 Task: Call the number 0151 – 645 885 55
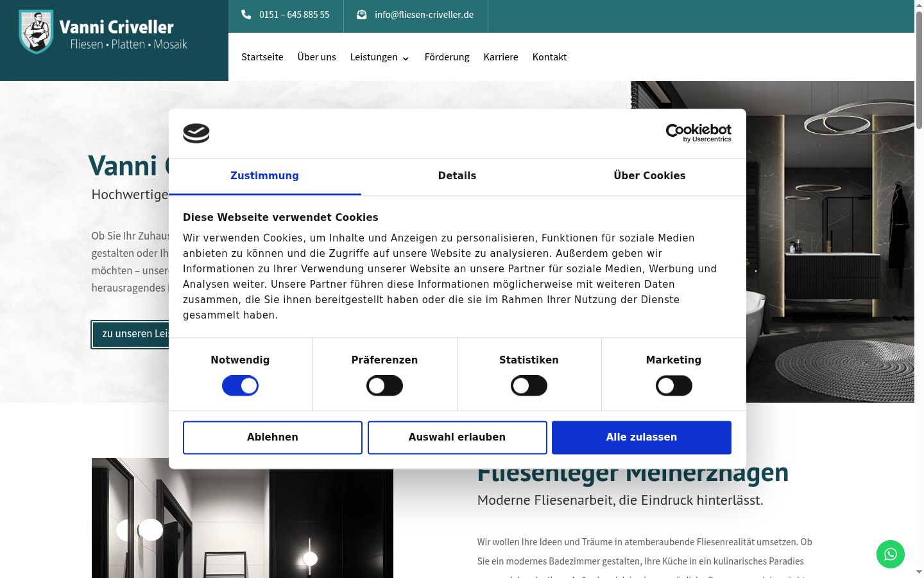(295, 15)
